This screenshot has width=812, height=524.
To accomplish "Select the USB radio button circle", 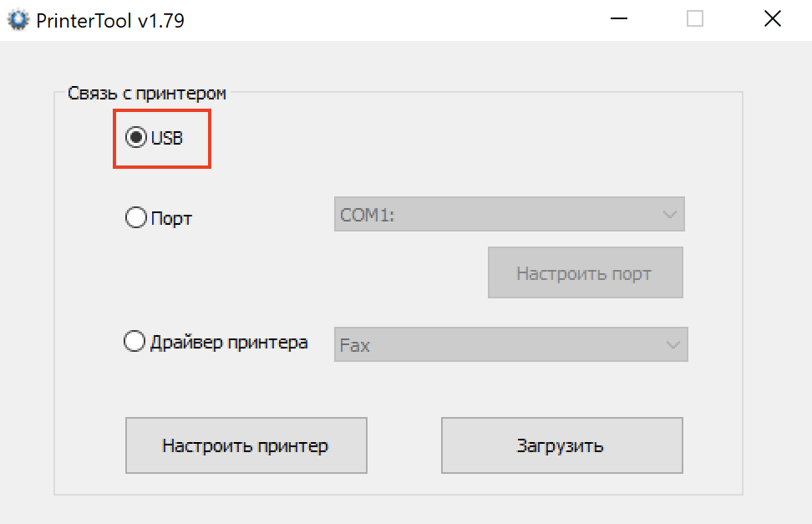I will click(x=135, y=138).
